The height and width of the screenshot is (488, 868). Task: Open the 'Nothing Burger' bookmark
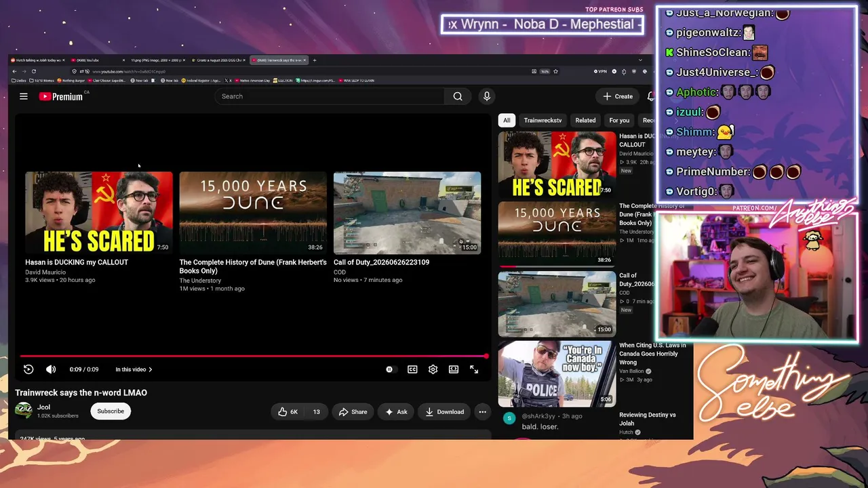pos(69,81)
